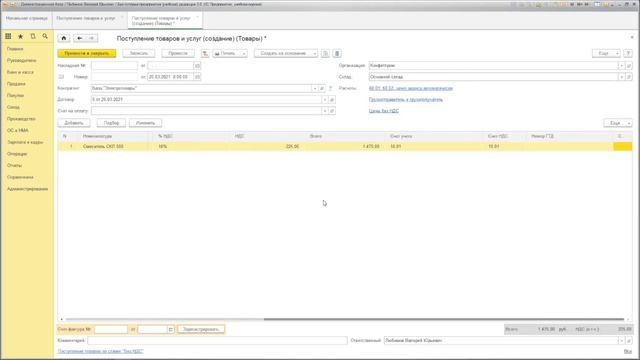The width and height of the screenshot is (640, 360).
Task: Open Счет на оплату record icon
Action: tap(332, 111)
